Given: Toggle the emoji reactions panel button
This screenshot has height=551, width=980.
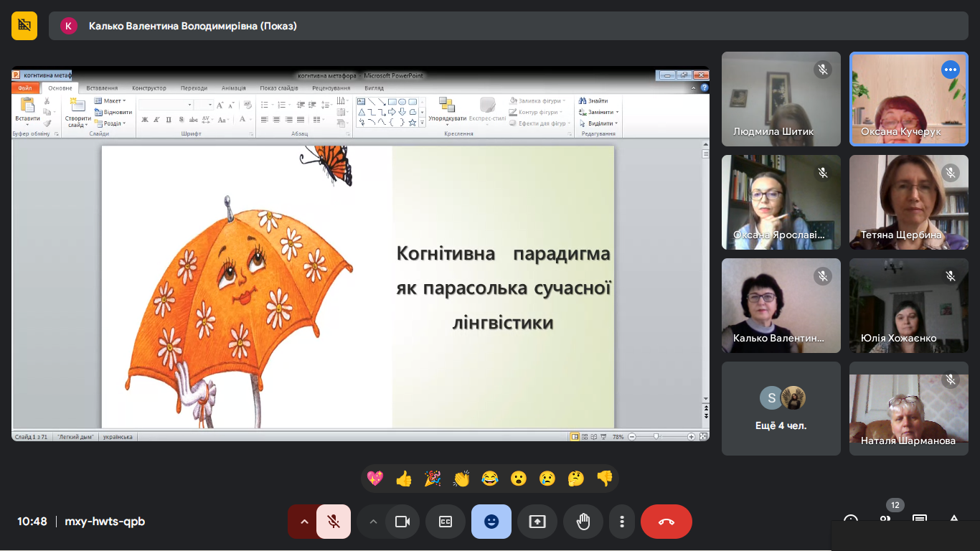Looking at the screenshot, I should (491, 522).
